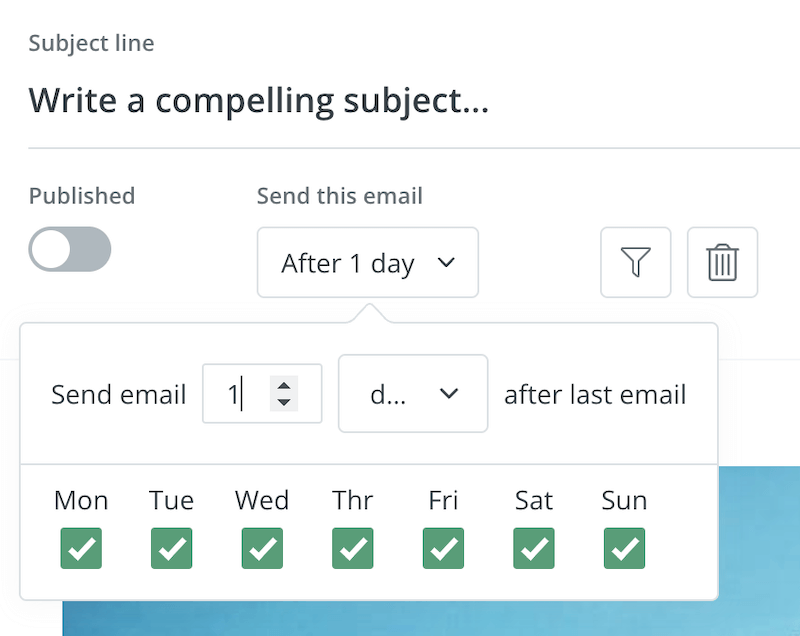This screenshot has height=636, width=800.
Task: Uncheck the Sun checkbox
Action: (624, 548)
